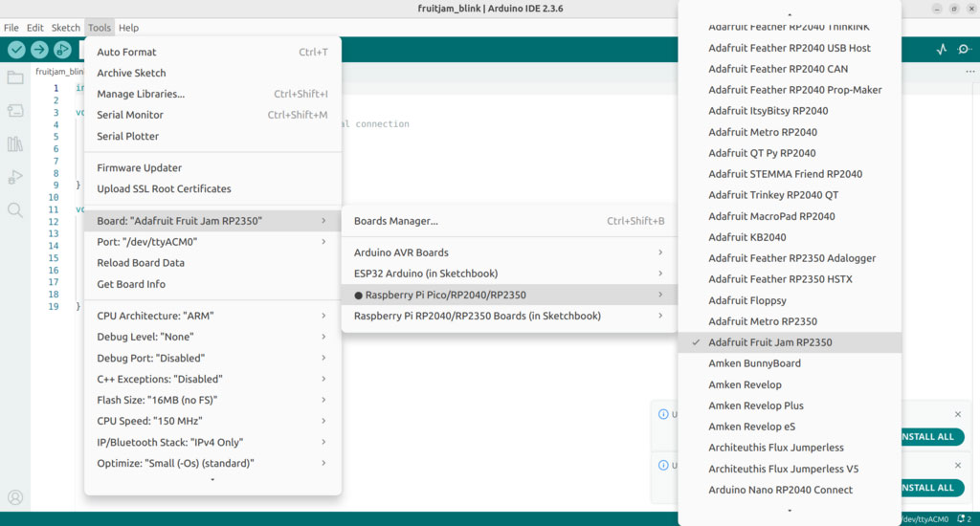Click the Upload arrow toolbar icon
The image size is (980, 526).
(39, 50)
